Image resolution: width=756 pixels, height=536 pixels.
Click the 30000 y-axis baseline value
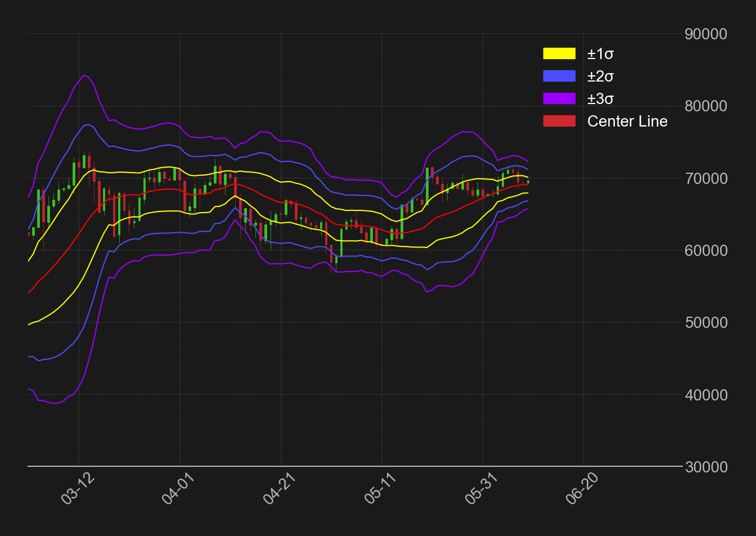[x=706, y=467]
